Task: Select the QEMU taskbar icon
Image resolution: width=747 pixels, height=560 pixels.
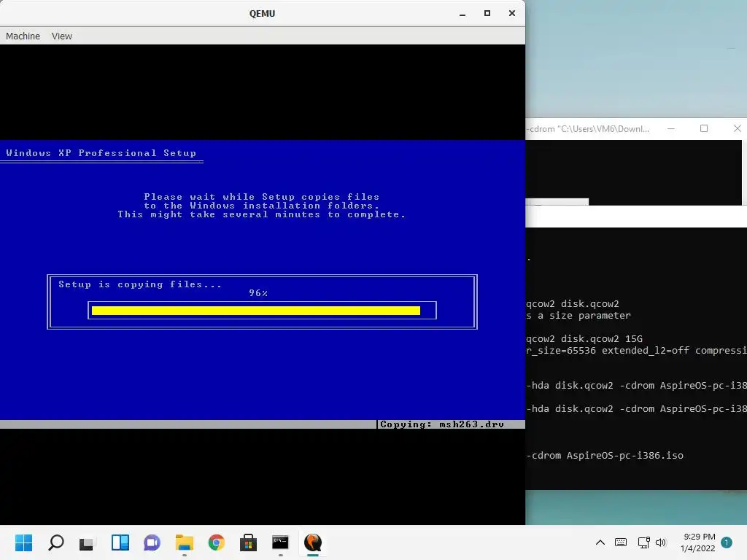Action: coord(312,542)
